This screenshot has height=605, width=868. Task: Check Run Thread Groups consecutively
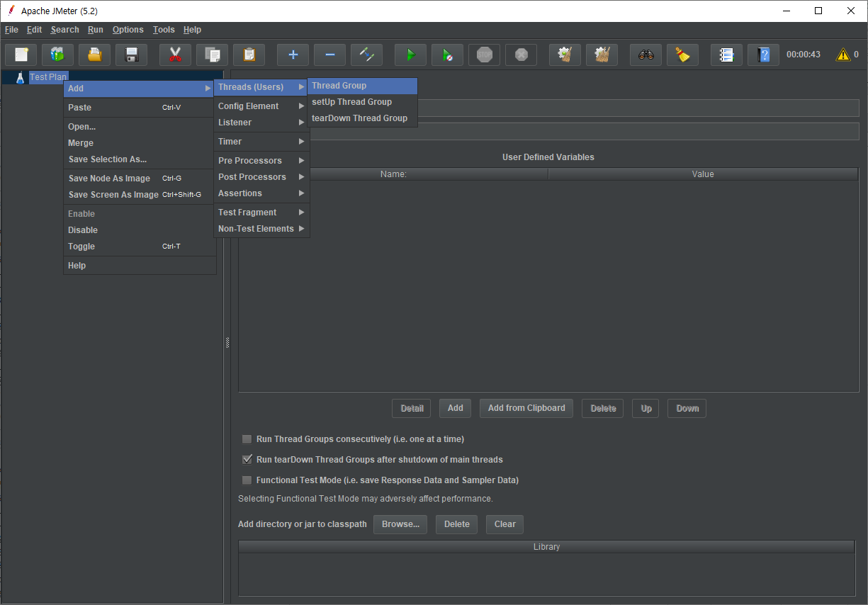(247, 439)
